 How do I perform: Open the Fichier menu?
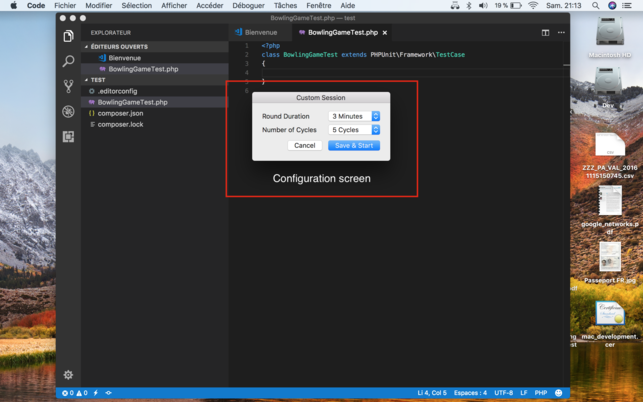(65, 5)
